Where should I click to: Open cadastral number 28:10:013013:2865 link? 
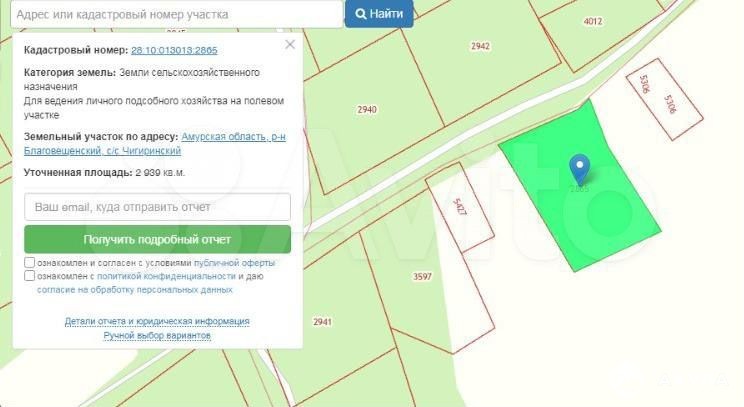(174, 50)
